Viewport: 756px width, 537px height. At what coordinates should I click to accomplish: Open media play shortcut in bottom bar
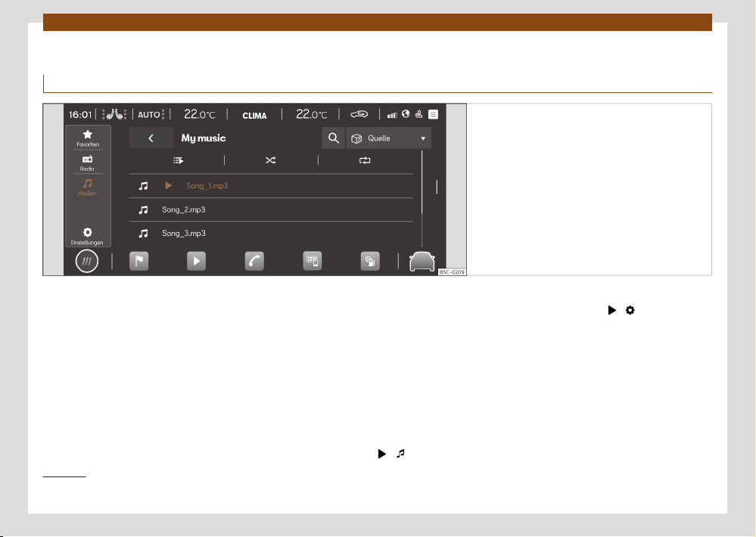coord(196,261)
